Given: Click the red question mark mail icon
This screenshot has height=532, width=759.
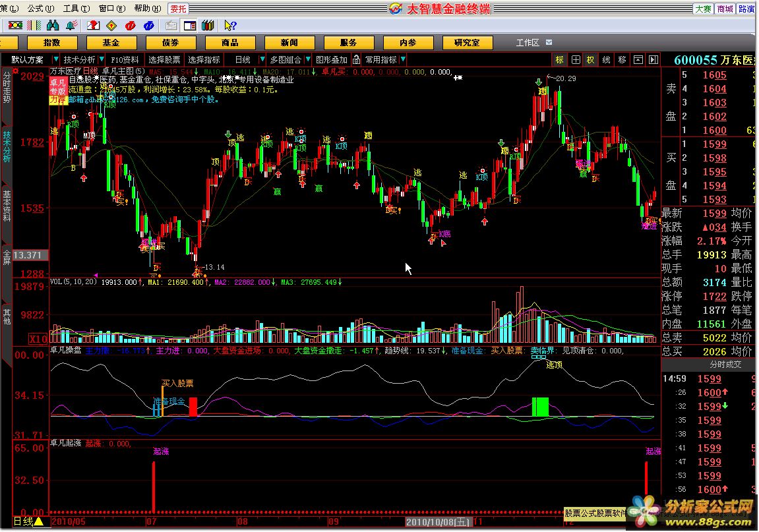Looking at the screenshot, I should tap(93, 25).
